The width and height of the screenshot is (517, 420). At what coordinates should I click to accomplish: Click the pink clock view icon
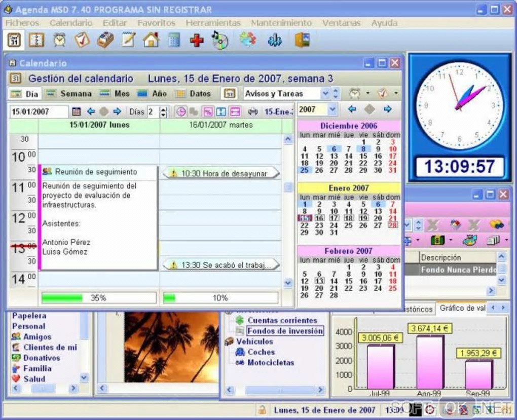click(180, 112)
